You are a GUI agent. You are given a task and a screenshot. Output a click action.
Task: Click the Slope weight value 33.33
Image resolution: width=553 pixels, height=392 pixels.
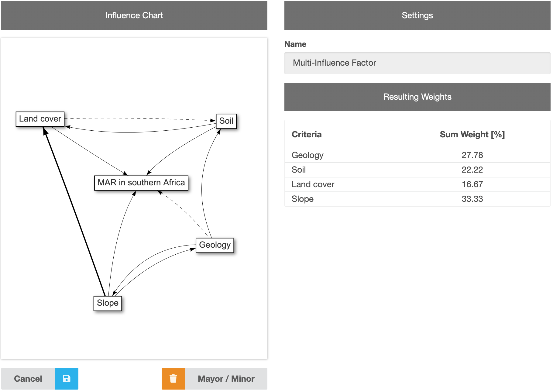pos(472,199)
